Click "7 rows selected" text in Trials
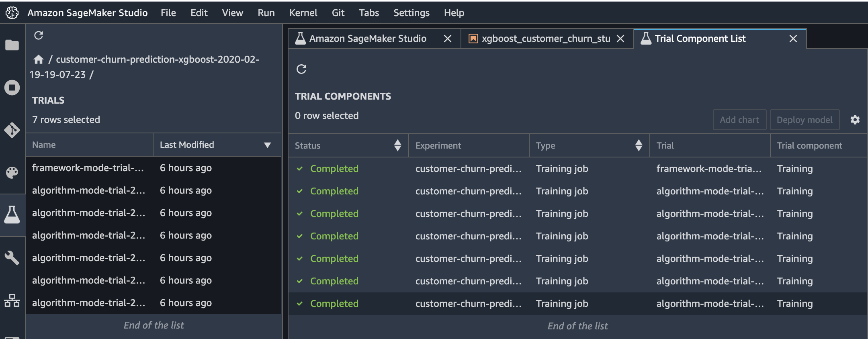 [x=66, y=120]
